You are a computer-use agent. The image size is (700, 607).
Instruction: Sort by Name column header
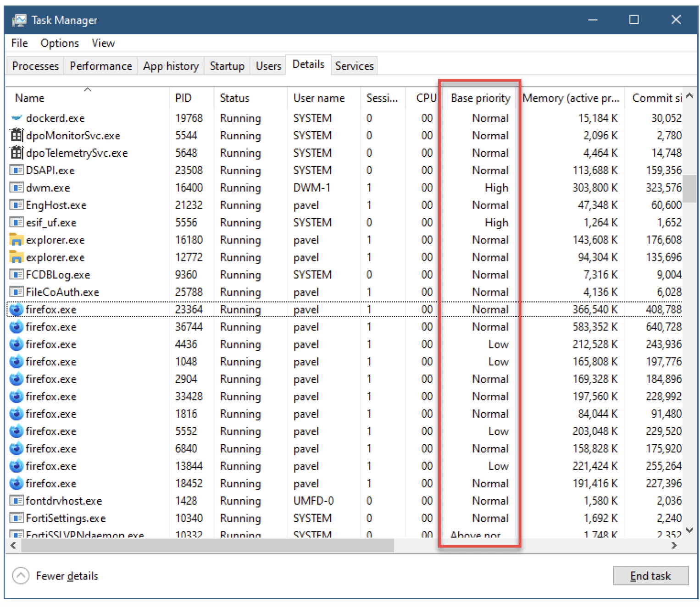[x=87, y=98]
